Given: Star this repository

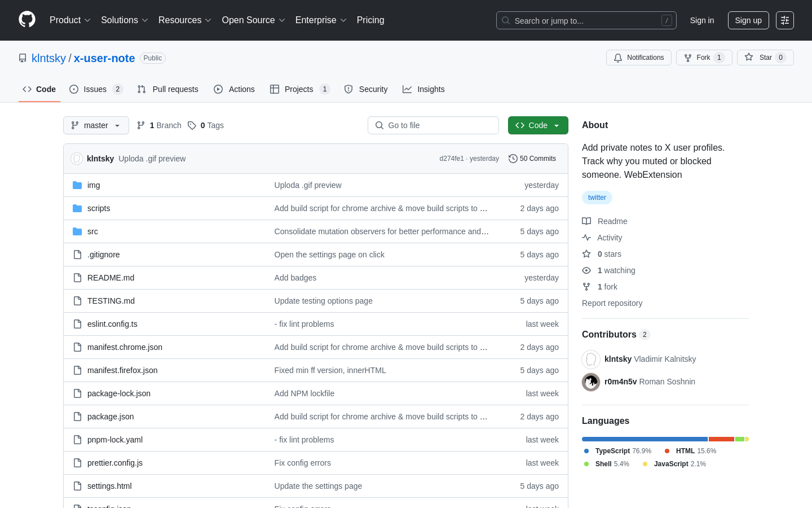Looking at the screenshot, I should point(765,58).
